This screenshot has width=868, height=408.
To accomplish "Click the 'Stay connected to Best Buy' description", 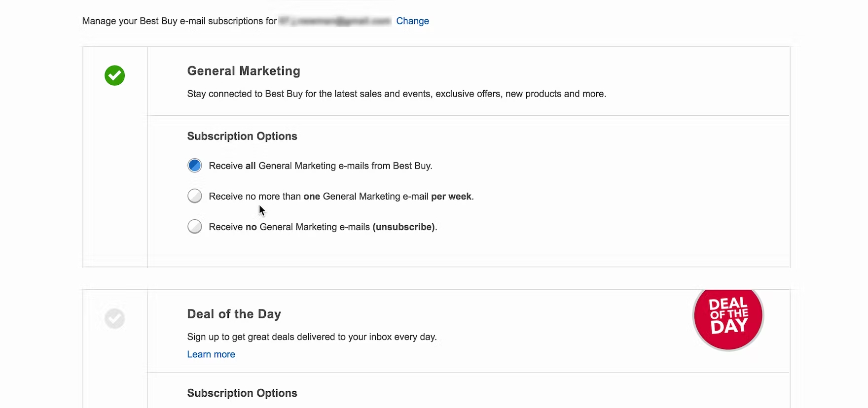I will pyautogui.click(x=397, y=94).
